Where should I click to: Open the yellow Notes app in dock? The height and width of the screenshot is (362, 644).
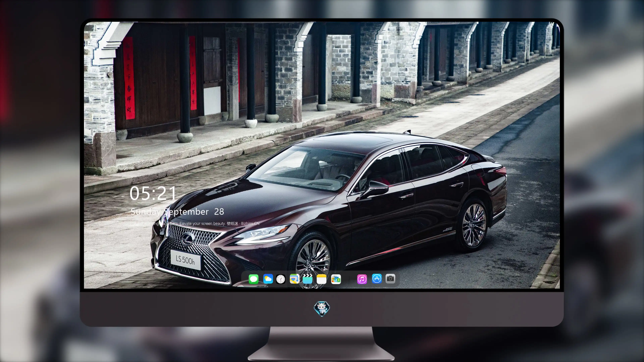click(x=321, y=279)
